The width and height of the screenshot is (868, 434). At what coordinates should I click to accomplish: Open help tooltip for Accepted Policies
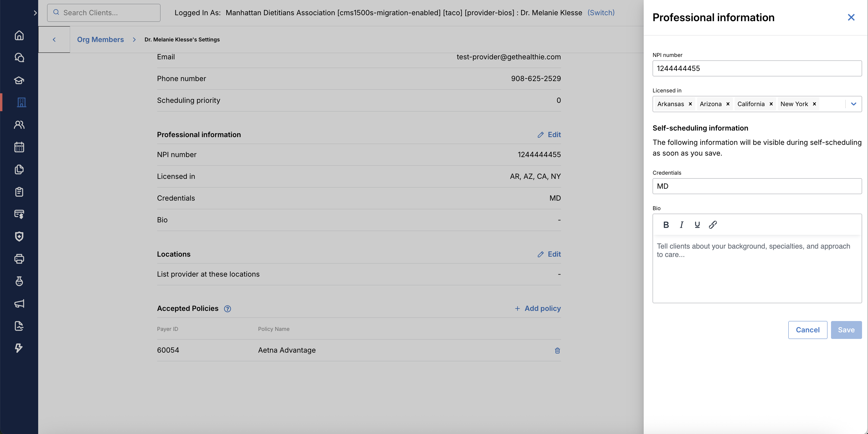pos(228,309)
